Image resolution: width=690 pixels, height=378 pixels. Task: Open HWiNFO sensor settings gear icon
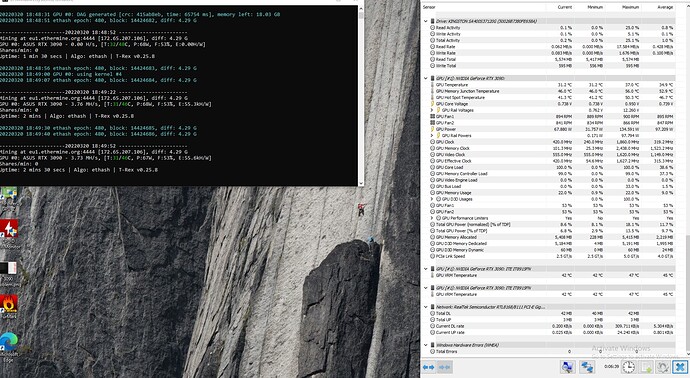click(663, 367)
